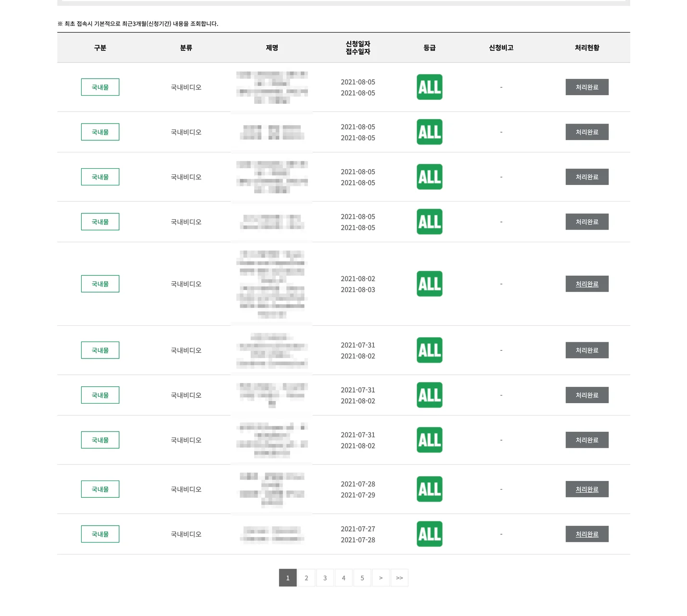
Task: Click the 처리완료 button in the first row
Action: pos(587,87)
